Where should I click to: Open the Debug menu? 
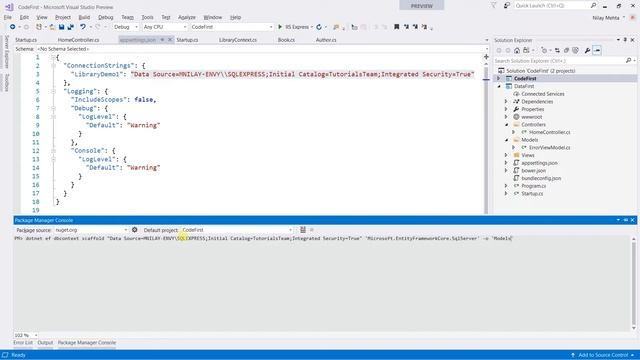pos(105,17)
